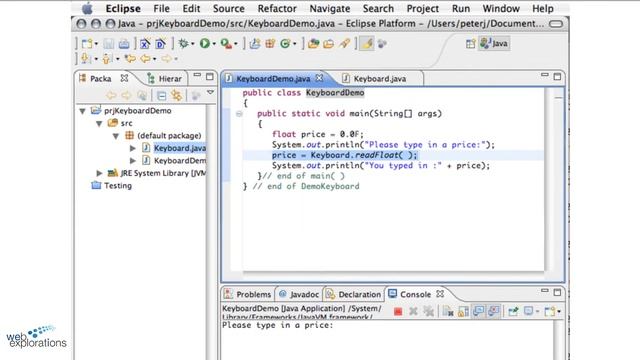Open the File menu
The height and width of the screenshot is (360, 640).
point(161,9)
